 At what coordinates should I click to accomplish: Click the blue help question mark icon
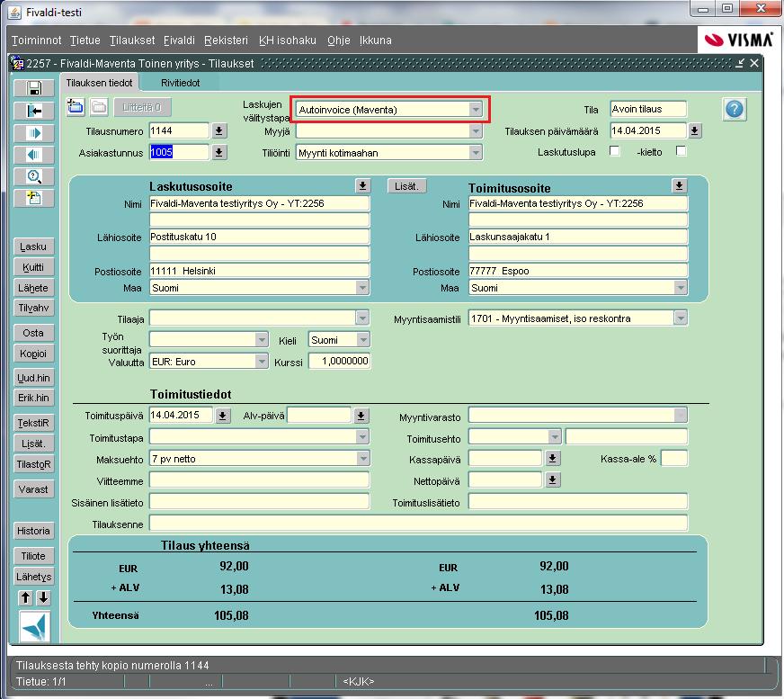coord(734,109)
